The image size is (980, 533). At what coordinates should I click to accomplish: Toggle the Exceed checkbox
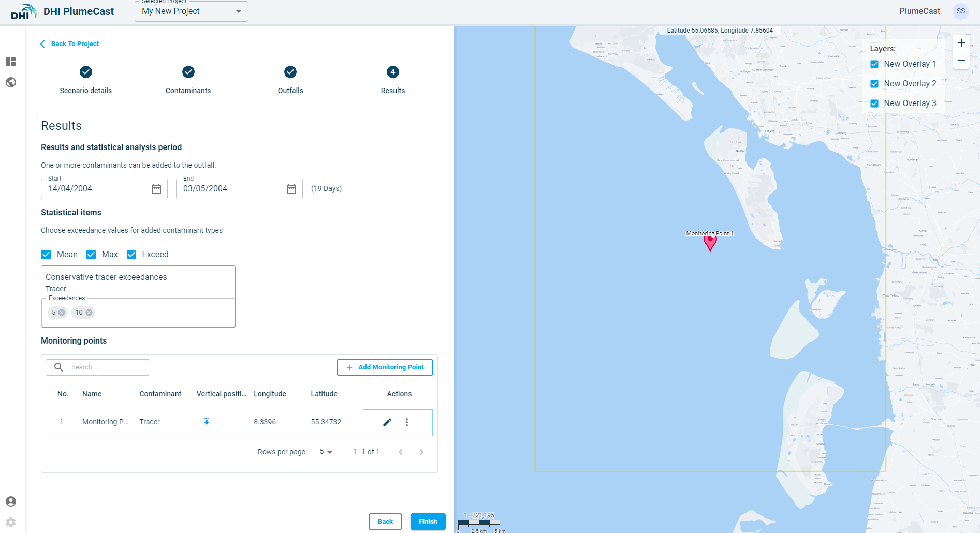(131, 255)
